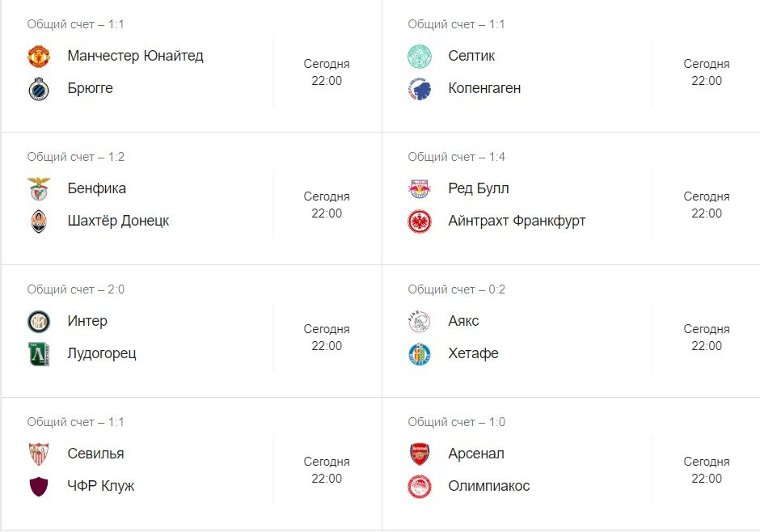Click the Айнтрахт Франкфурт eagle logo
Screen dimensions: 760x532
click(x=420, y=221)
